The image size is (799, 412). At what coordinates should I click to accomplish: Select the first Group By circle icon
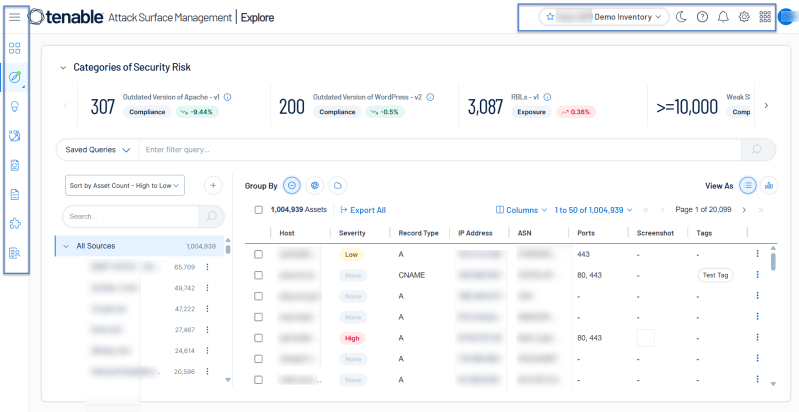(x=292, y=186)
